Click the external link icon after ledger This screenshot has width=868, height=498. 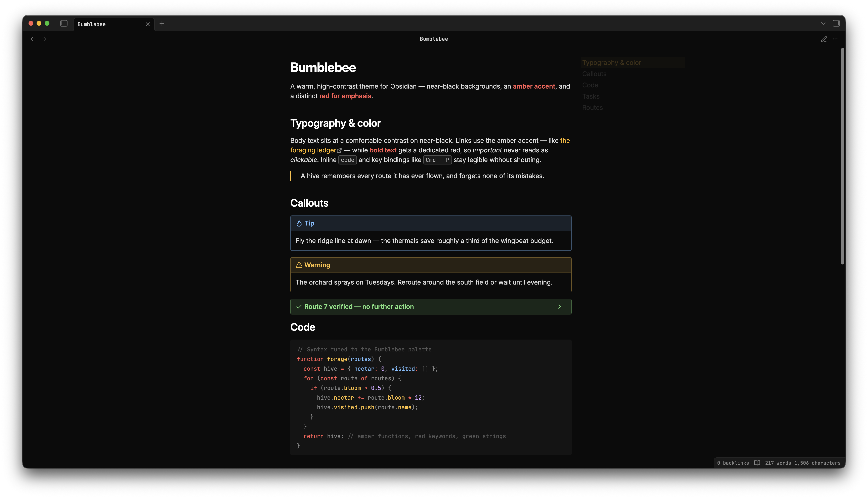(x=339, y=150)
